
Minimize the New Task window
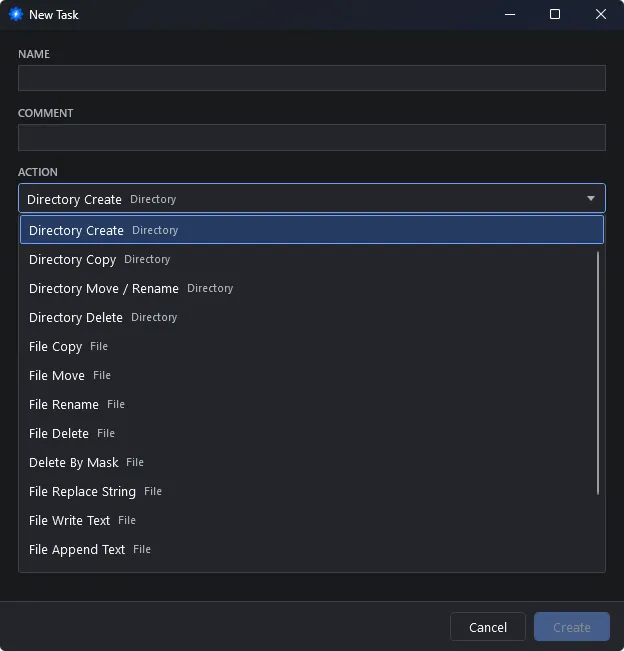point(510,15)
